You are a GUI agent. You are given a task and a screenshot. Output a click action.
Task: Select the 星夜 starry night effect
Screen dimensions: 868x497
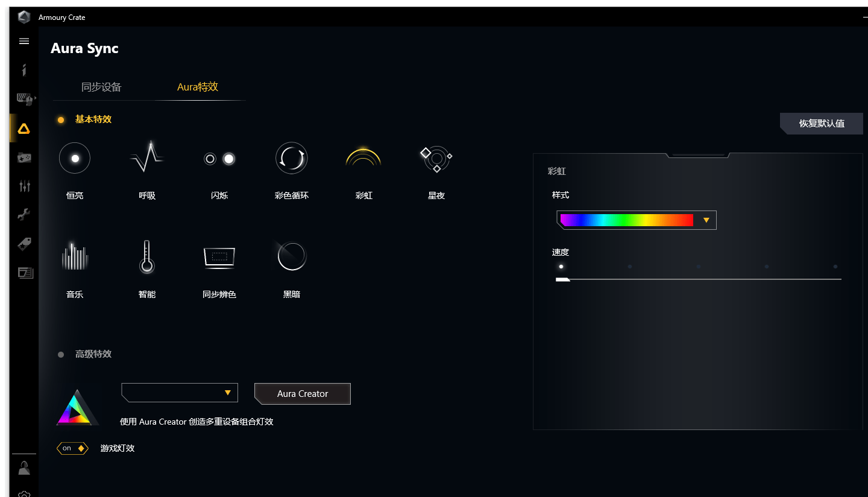pyautogui.click(x=436, y=159)
